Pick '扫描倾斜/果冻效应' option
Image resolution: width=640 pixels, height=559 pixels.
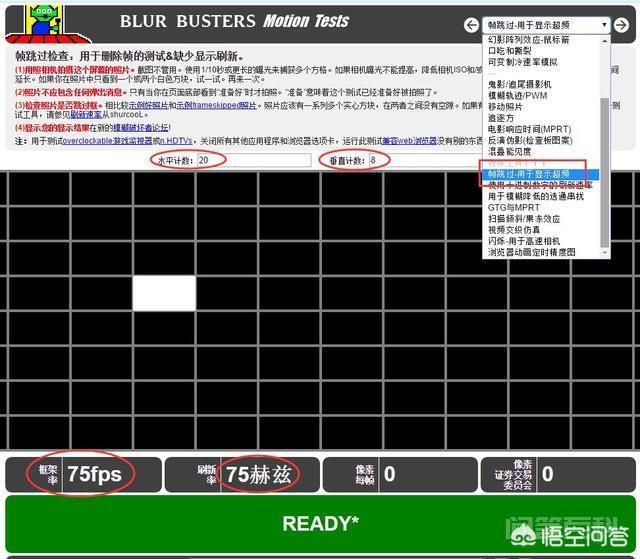point(524,219)
